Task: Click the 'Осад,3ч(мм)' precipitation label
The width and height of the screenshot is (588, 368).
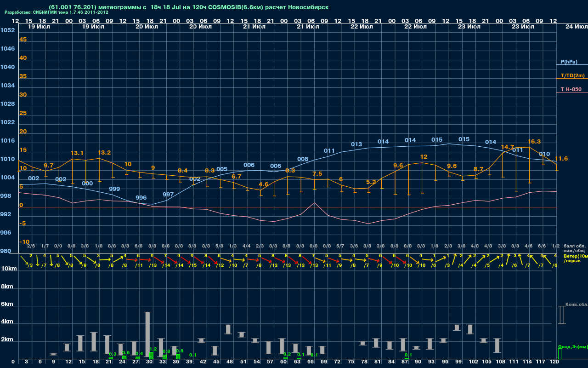Action: [573, 346]
